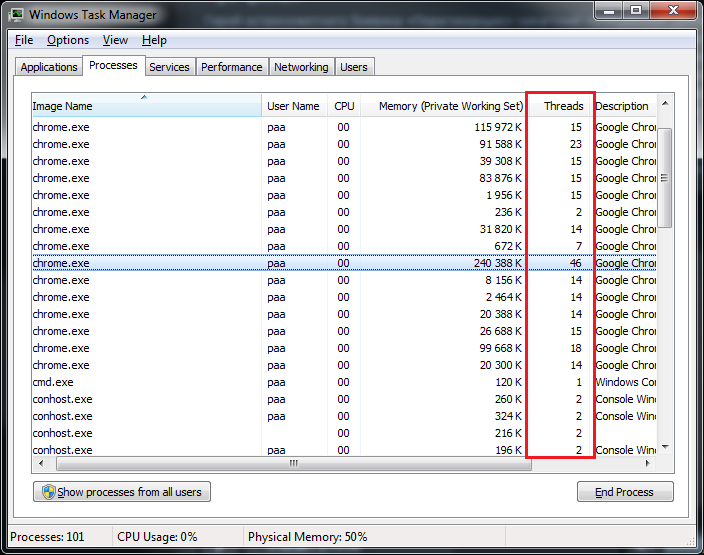704x555 pixels.
Task: Open the Options menu
Action: pos(68,40)
